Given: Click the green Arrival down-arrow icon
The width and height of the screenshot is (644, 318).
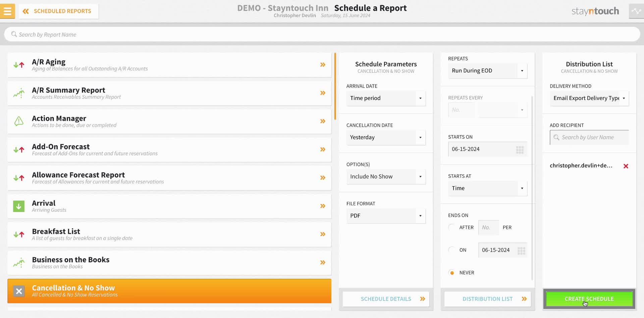Looking at the screenshot, I should click(19, 206).
